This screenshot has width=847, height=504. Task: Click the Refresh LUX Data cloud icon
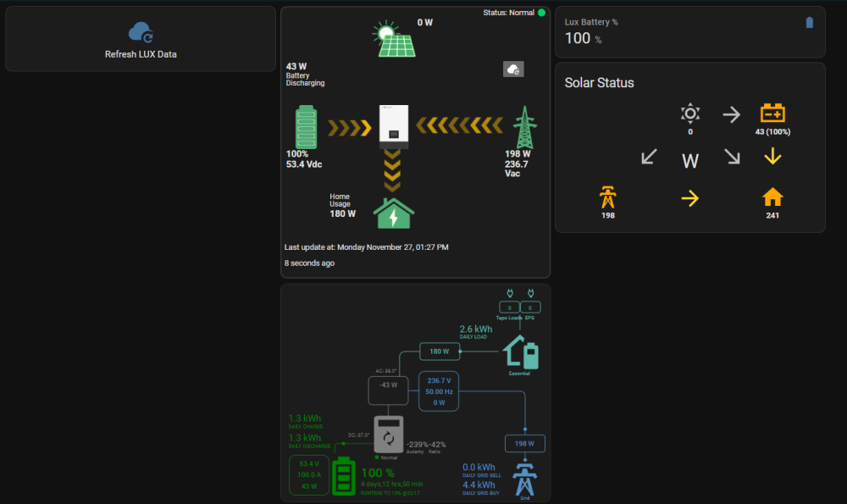click(141, 32)
